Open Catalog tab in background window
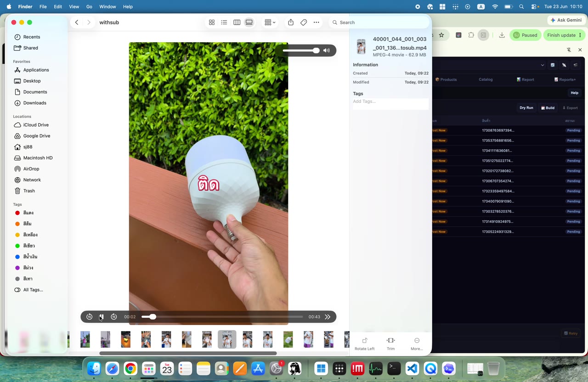This screenshot has height=382, width=588. coord(486,79)
